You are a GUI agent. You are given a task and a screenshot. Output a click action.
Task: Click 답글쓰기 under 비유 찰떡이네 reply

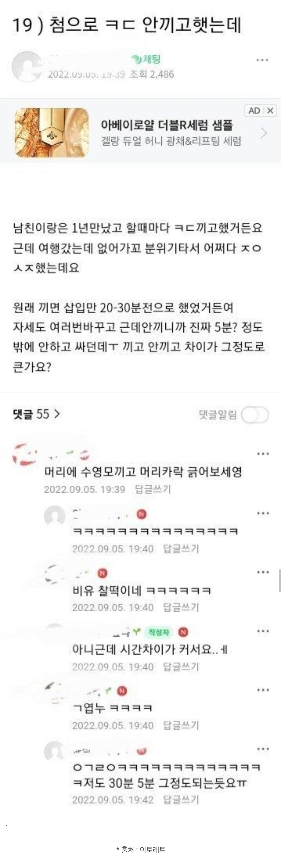pyautogui.click(x=181, y=607)
